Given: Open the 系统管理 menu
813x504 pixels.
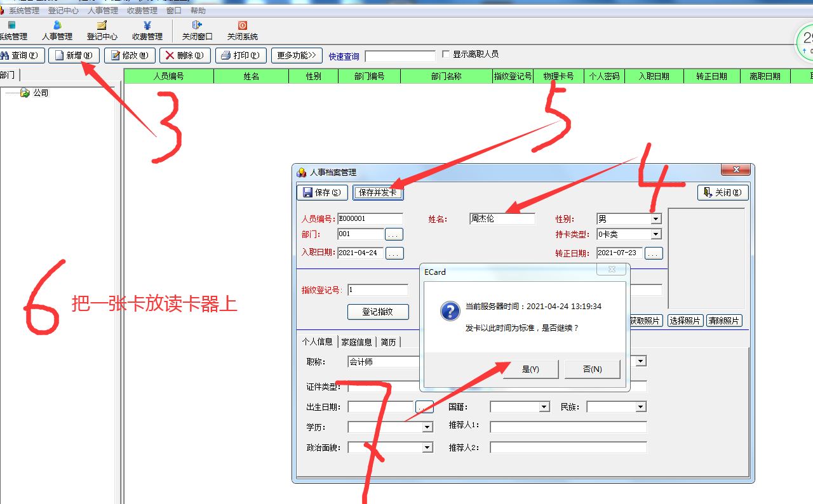Looking at the screenshot, I should 24,11.
